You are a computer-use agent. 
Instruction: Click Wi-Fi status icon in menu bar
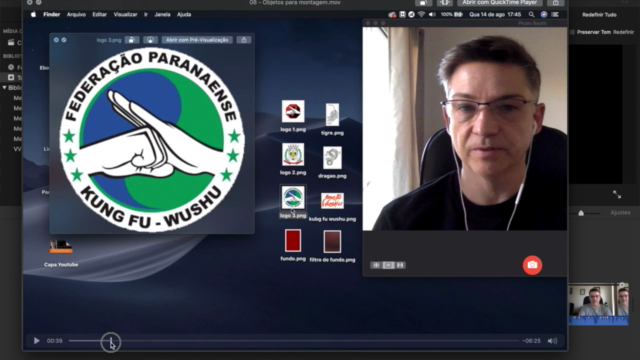[x=422, y=14]
